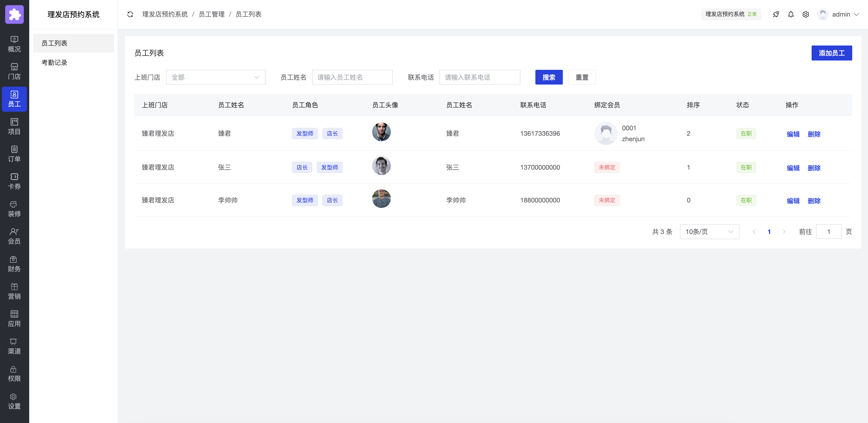Go to next page arrow

[784, 231]
